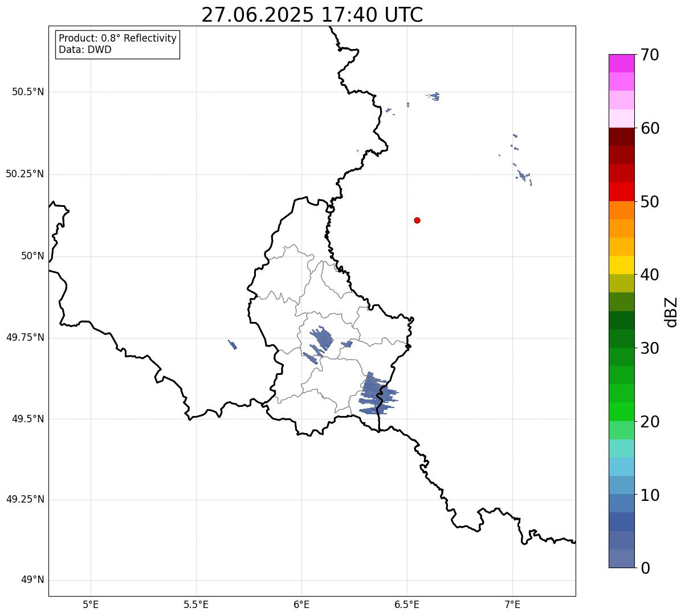The height and width of the screenshot is (616, 685).
Task: Click the red radar station dot
Action: [x=417, y=220]
